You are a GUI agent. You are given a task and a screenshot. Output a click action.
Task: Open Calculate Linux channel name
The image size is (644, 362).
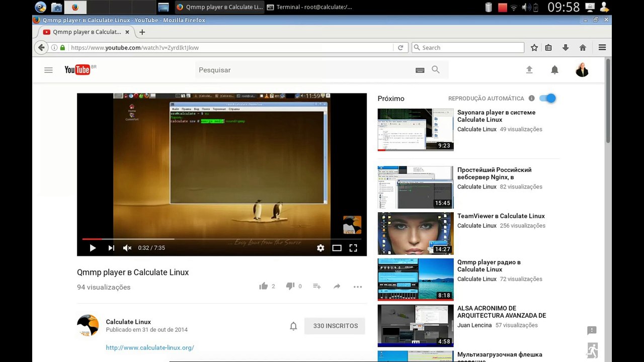(128, 322)
